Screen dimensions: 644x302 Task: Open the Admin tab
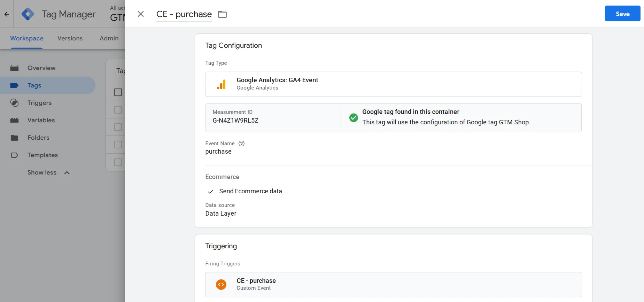point(109,38)
